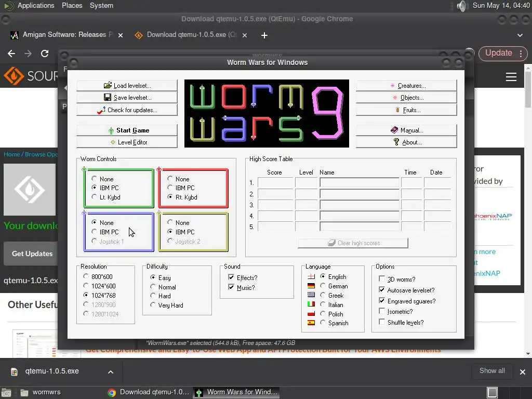The width and height of the screenshot is (532, 399).
Task: Click the Spanish flag icon
Action: (311, 323)
